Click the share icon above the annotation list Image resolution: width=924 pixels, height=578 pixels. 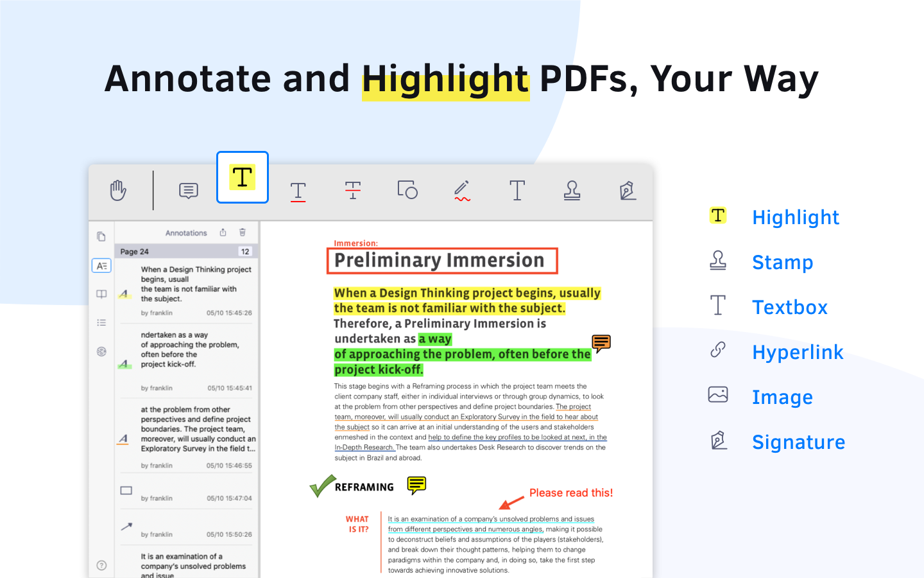[223, 232]
